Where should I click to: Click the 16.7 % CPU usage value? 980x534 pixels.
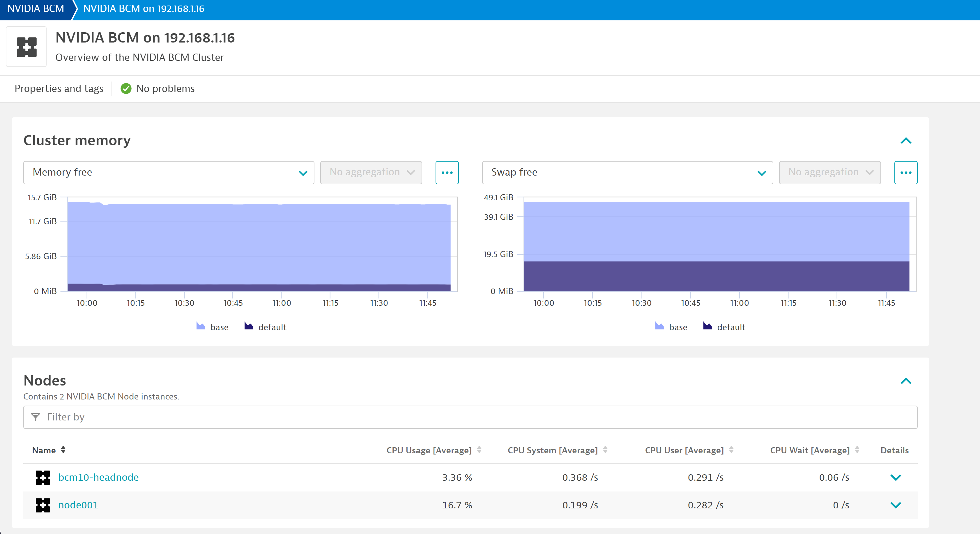pos(457,505)
